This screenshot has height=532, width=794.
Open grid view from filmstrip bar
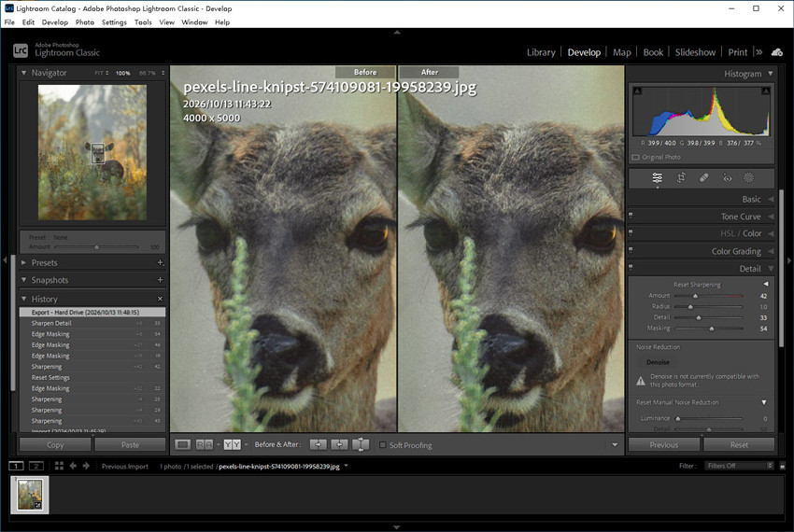pos(59,466)
